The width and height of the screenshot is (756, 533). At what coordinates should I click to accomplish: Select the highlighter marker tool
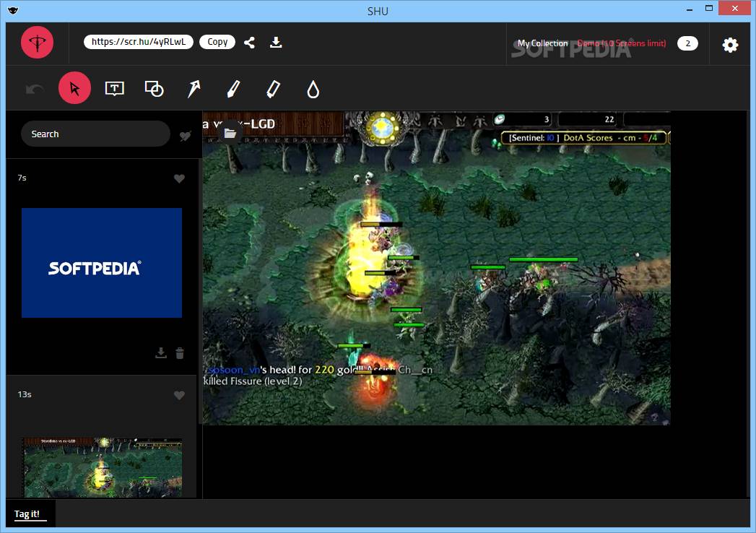tap(273, 89)
